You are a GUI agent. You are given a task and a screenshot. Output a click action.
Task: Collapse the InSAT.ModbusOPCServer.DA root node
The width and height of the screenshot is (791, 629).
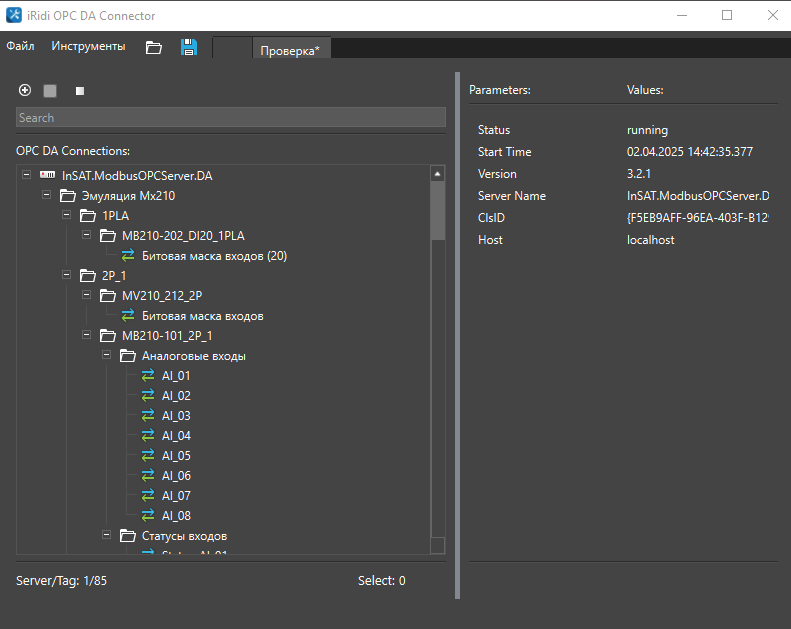coord(26,175)
